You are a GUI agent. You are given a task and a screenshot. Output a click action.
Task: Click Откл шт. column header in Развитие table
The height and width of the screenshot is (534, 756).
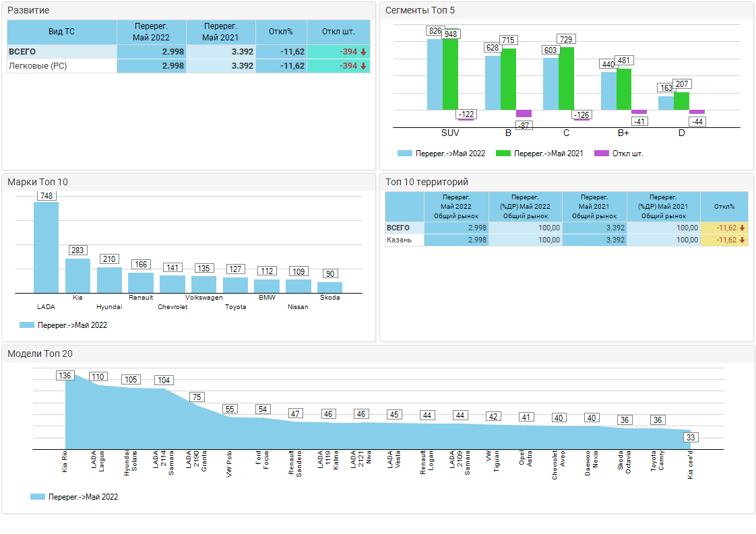[x=338, y=32]
